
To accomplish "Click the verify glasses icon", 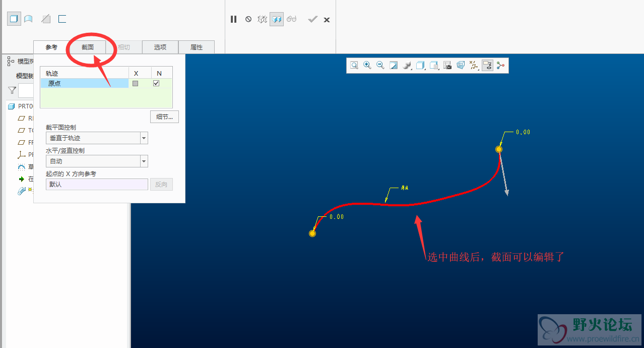I will (x=292, y=19).
